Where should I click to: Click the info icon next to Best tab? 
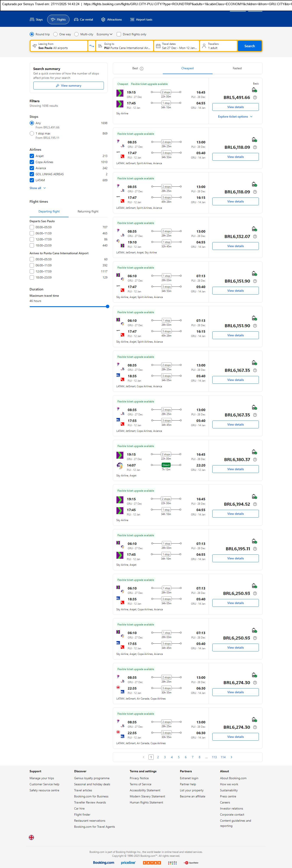coord(141,69)
